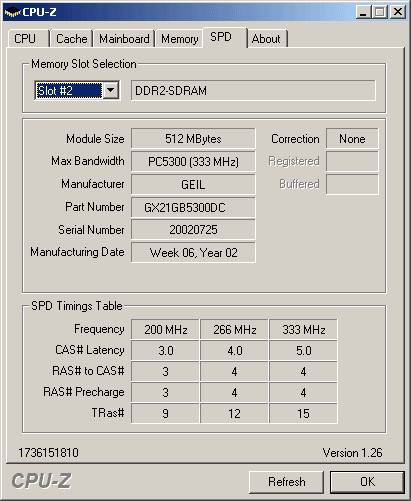Viewport: 411px width, 501px height.
Task: Click the RAS# Precharge value 3
Action: 165,393
